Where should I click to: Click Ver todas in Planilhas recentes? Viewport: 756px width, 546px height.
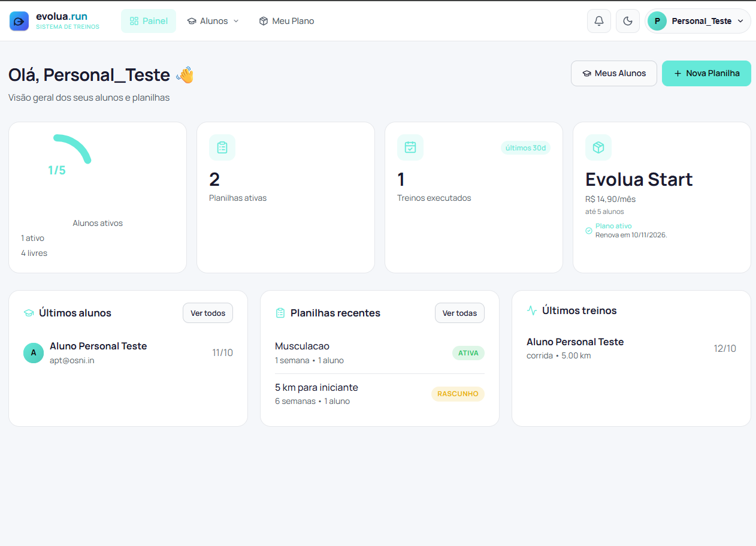pos(459,313)
